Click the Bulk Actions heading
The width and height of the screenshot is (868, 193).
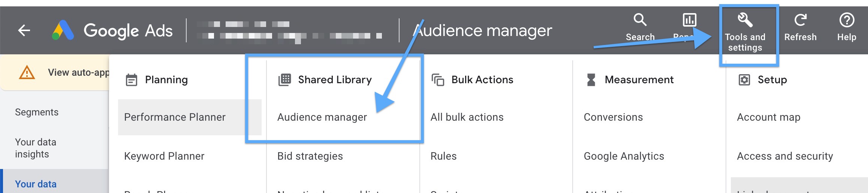tap(482, 80)
